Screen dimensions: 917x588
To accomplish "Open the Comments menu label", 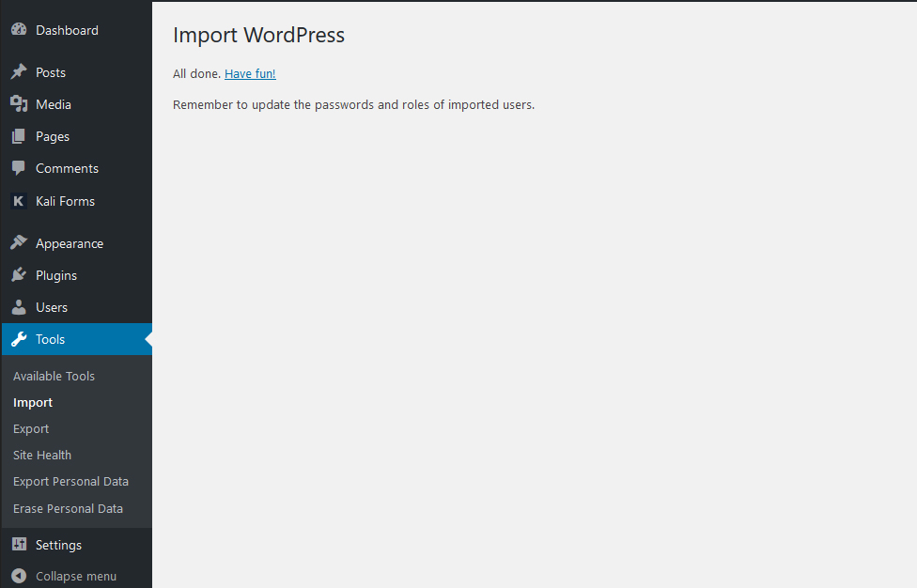I will click(67, 168).
